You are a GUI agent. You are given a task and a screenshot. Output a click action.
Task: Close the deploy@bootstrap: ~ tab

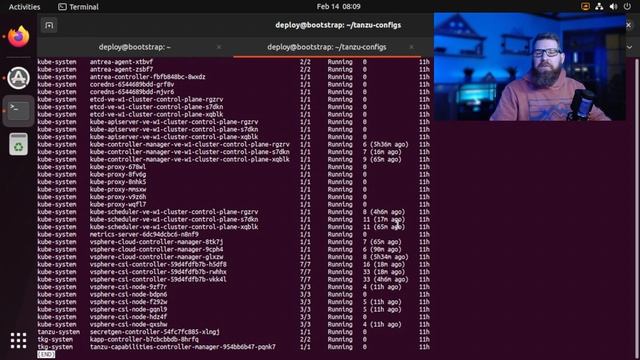219,47
